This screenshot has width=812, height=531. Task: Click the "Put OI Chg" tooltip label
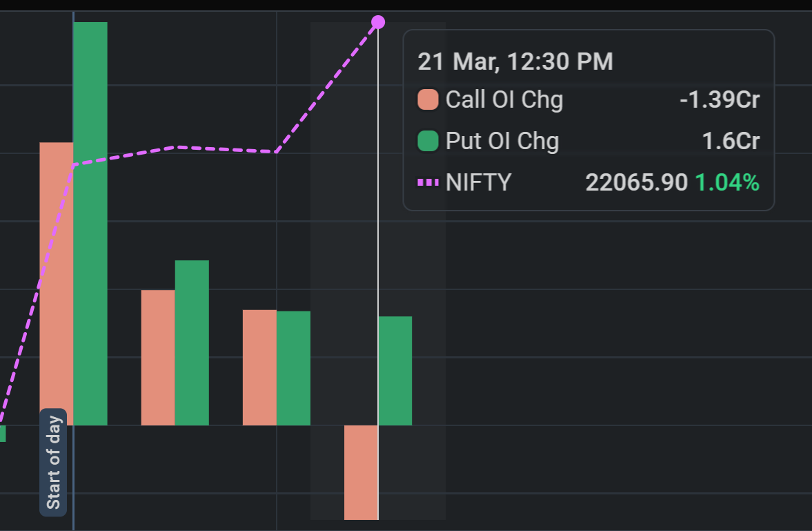pyautogui.click(x=502, y=141)
